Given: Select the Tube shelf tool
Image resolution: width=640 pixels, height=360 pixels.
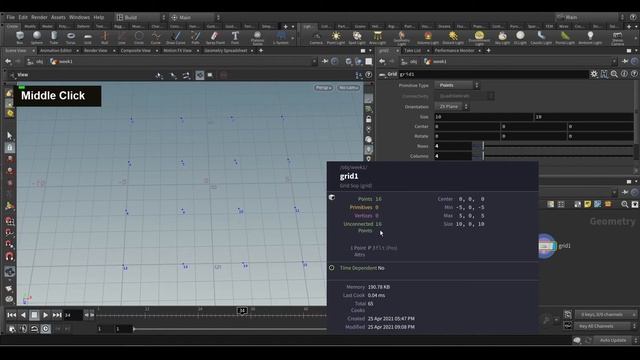Looking at the screenshot, I should coord(54,38).
